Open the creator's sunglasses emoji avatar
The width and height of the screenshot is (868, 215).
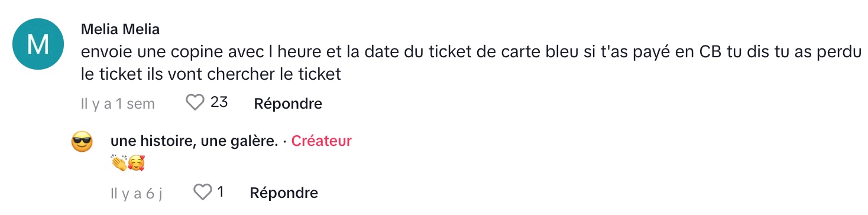click(82, 142)
